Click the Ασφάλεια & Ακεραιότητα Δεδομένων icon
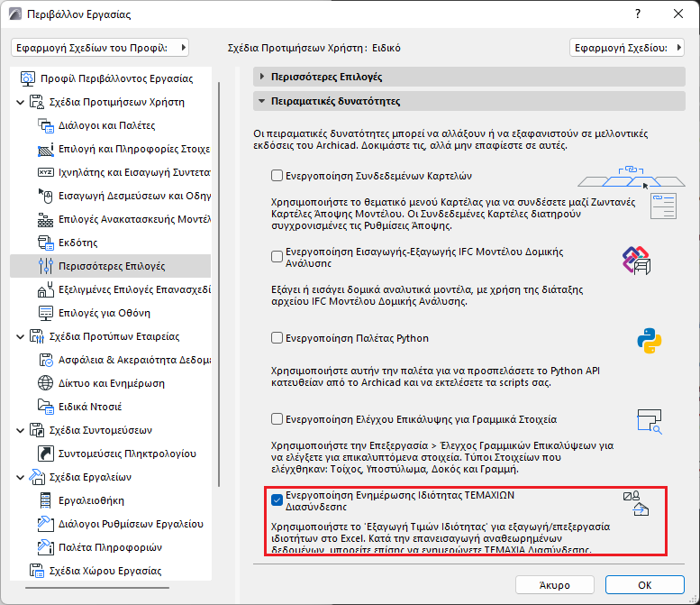 click(46, 360)
